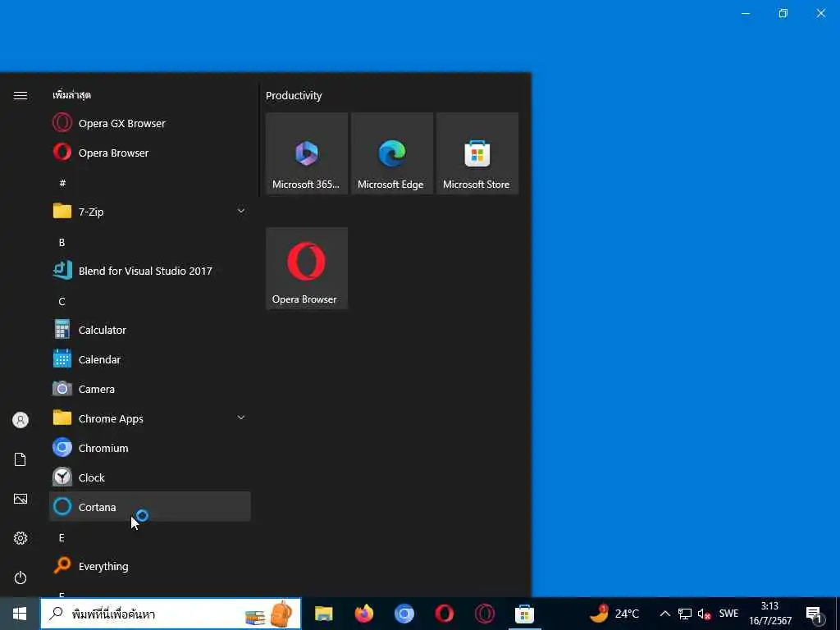Open the network status tray icon
The width and height of the screenshot is (840, 630).
point(685,614)
